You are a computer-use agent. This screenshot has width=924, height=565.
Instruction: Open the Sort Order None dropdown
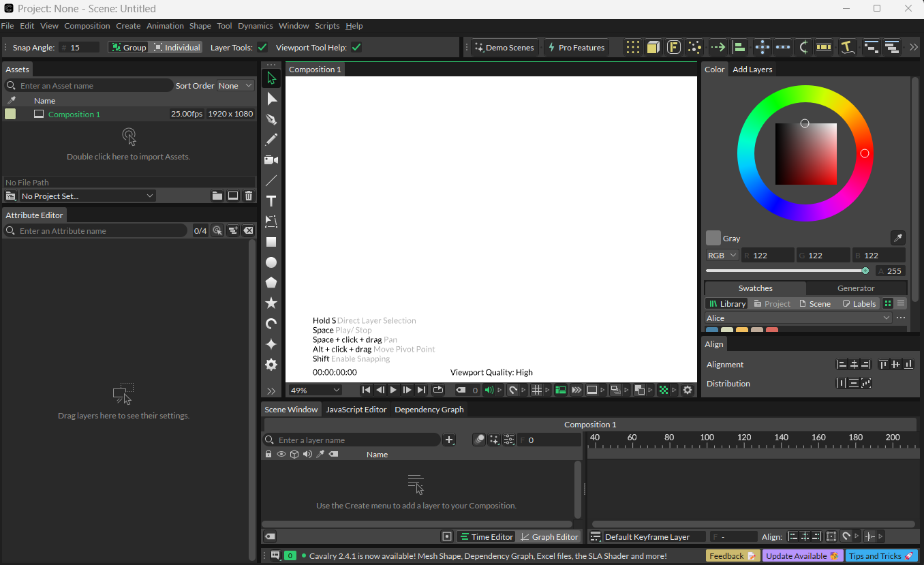[235, 85]
